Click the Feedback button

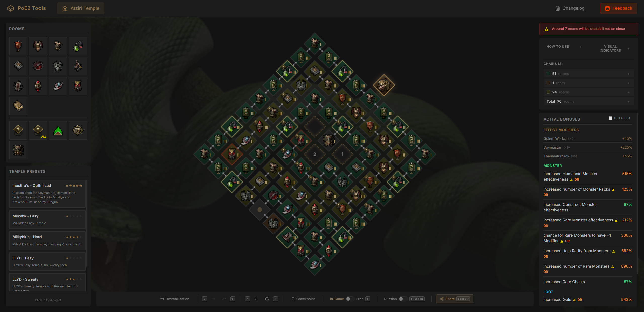tap(618, 8)
